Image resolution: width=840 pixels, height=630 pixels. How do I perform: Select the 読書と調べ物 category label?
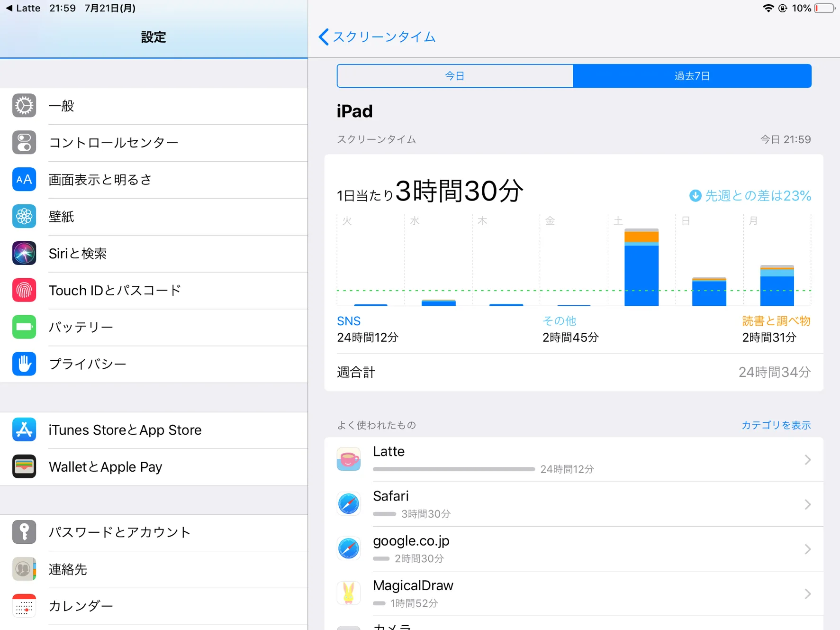pos(776,321)
